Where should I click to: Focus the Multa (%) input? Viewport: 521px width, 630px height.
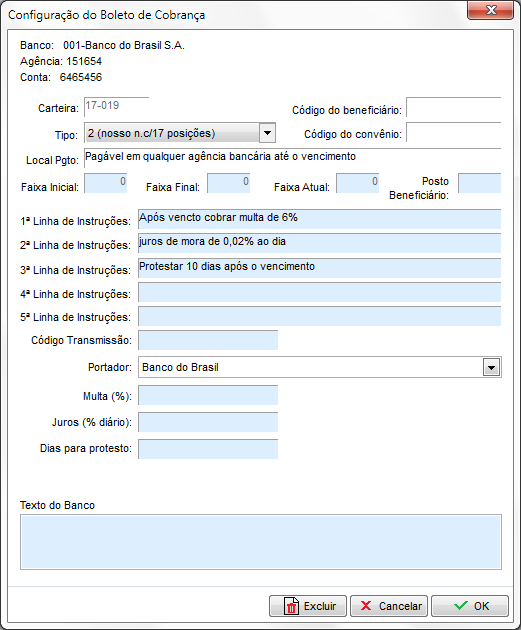tap(208, 395)
